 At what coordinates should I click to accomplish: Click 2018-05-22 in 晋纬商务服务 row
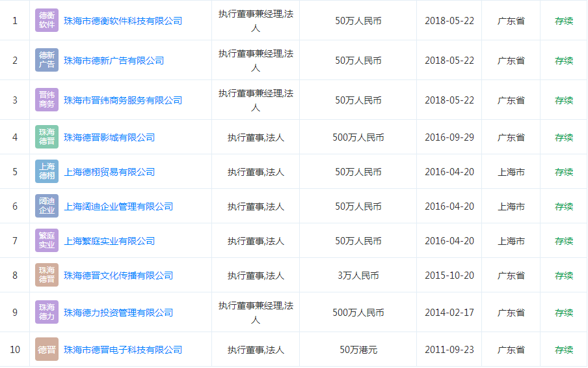click(x=449, y=100)
